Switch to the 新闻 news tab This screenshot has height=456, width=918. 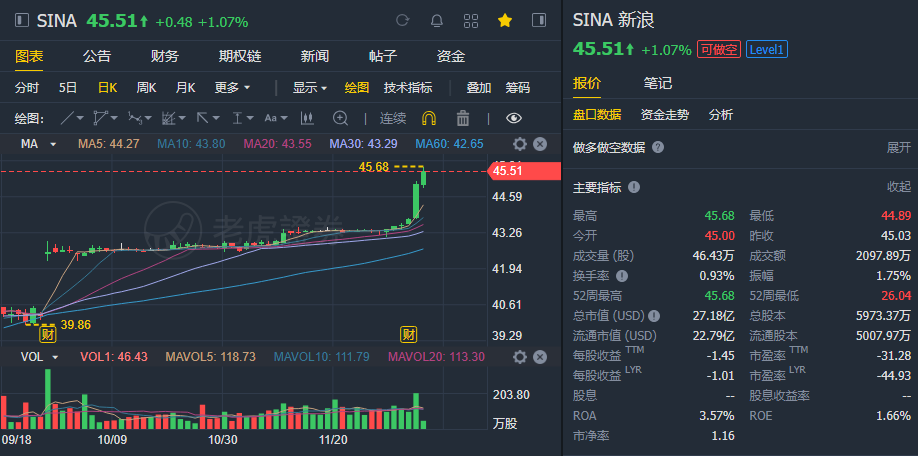315,56
